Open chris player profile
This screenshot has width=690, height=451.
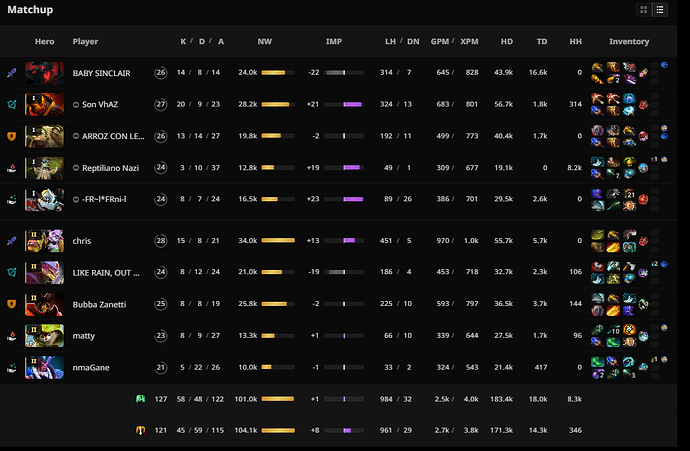82,241
